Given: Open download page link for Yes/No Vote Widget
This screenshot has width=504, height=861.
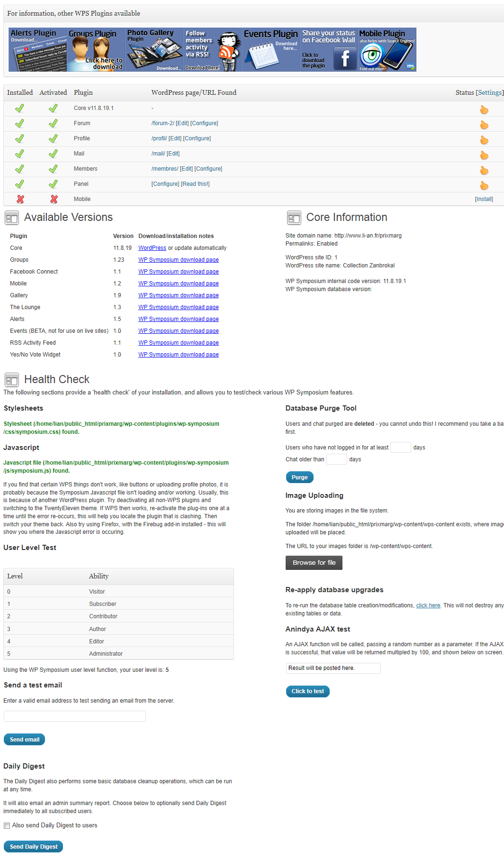Looking at the screenshot, I should pyautogui.click(x=179, y=355).
